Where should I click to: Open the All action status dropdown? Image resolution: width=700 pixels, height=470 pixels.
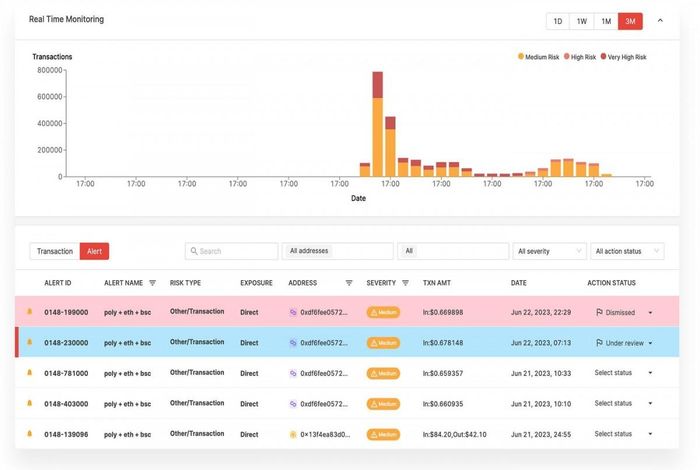tap(627, 251)
